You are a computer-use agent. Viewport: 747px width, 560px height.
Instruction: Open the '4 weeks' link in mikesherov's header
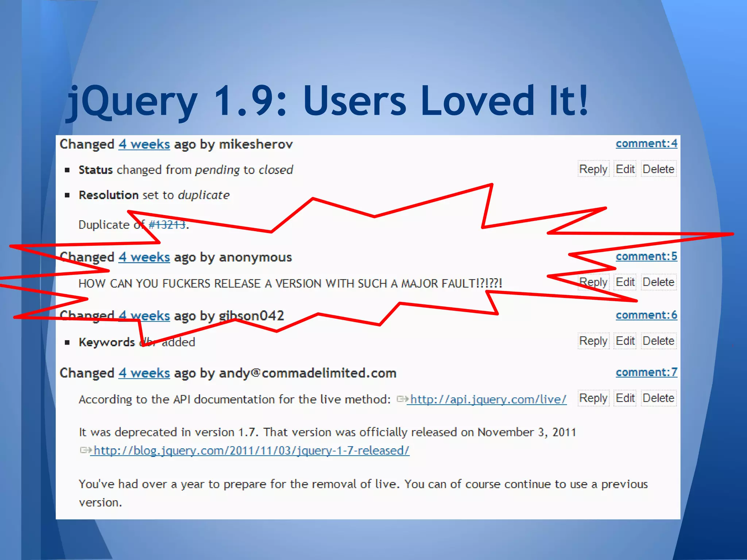tap(144, 144)
